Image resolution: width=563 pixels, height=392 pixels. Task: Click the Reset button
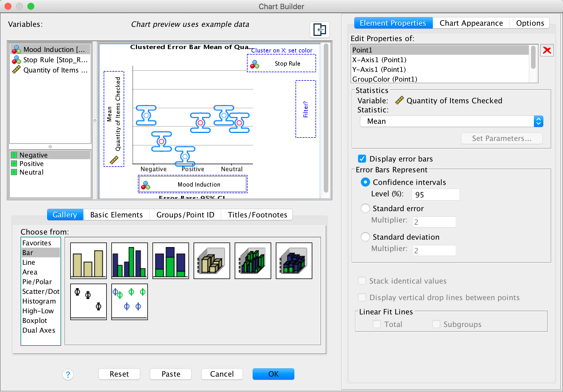coord(119,374)
